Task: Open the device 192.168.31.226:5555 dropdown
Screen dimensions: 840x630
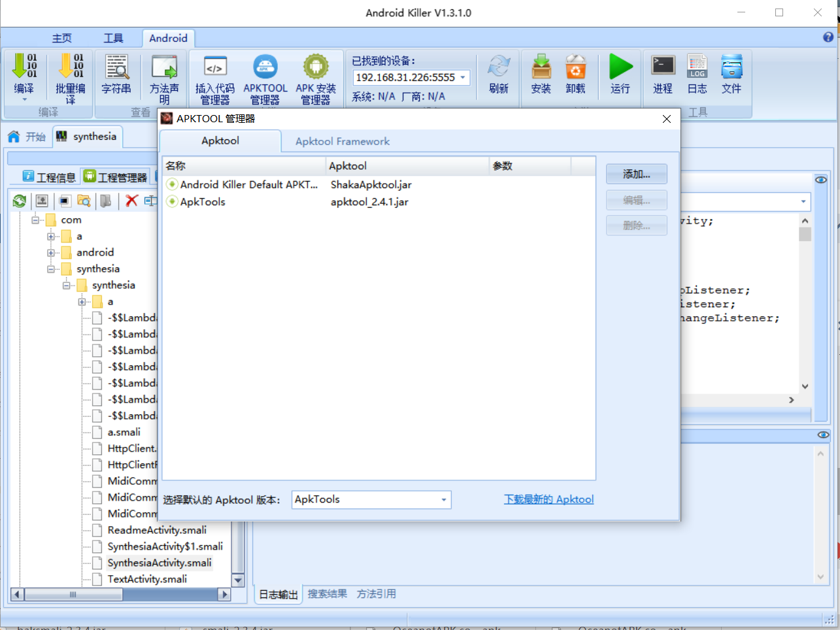Action: (463, 78)
